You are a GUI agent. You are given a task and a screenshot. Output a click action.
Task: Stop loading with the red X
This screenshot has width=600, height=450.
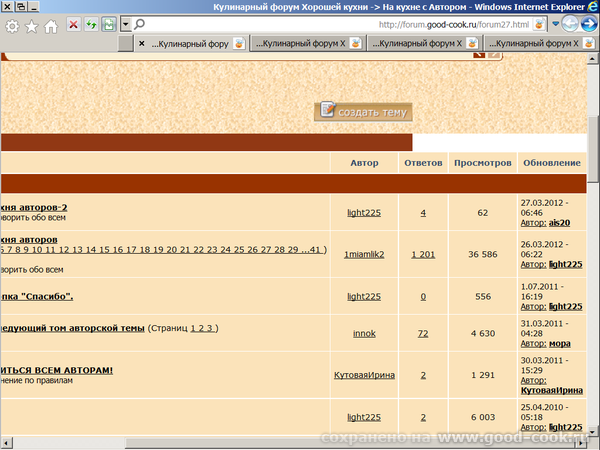click(75, 23)
